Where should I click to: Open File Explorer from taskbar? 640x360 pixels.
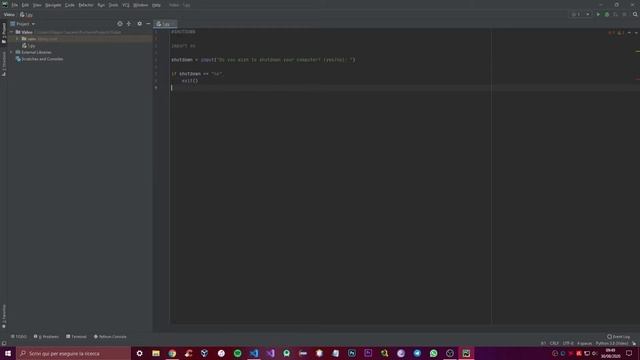(x=156, y=353)
